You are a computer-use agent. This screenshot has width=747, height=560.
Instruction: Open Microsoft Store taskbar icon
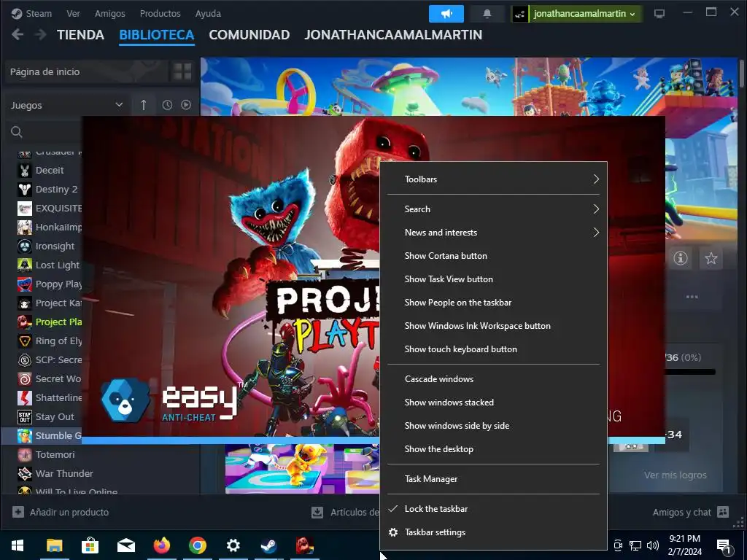coord(90,545)
